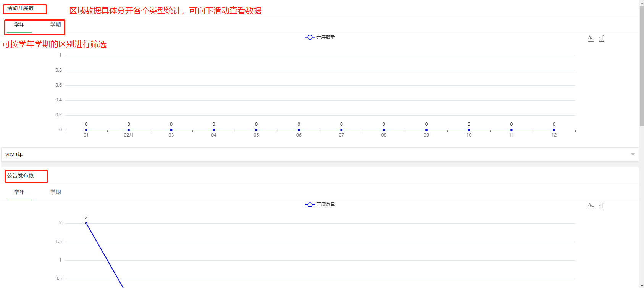
Task: Click the page vertical scrollbar thumb
Action: tap(642, 66)
